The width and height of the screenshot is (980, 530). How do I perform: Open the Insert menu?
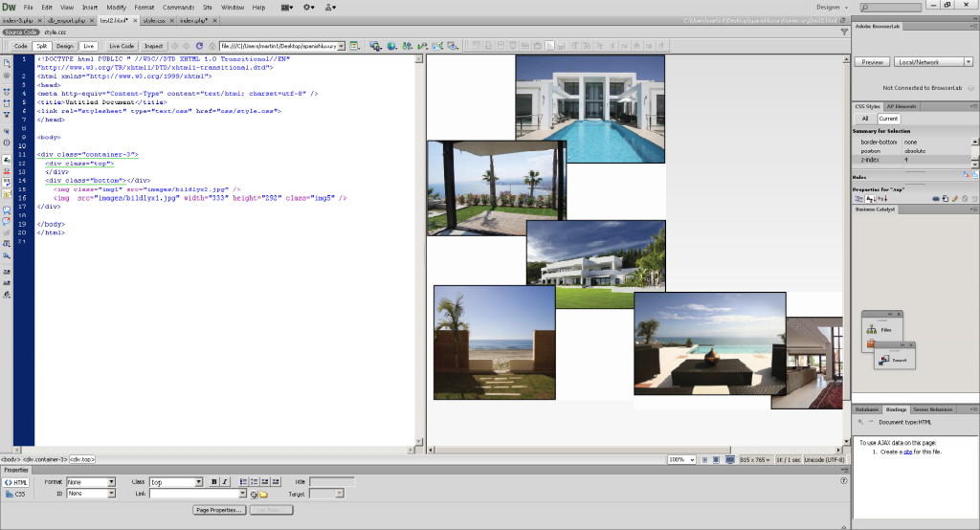(x=90, y=8)
